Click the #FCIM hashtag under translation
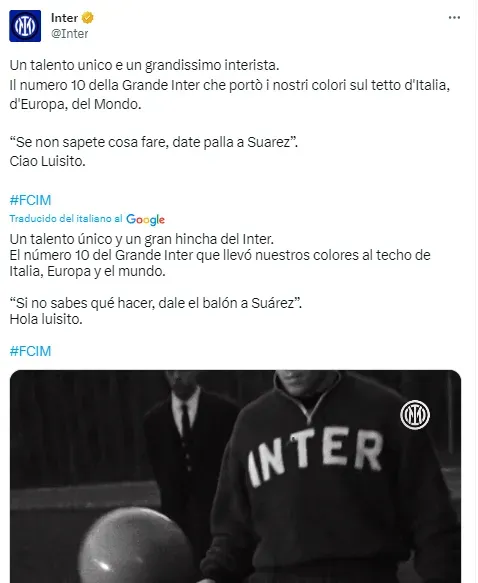This screenshot has width=478, height=583. coord(30,351)
